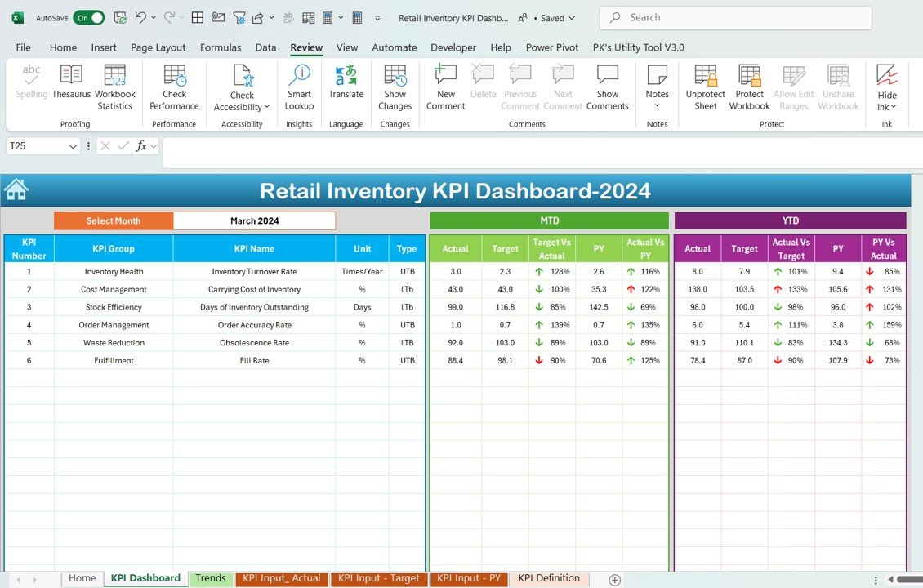The image size is (923, 588).
Task: Switch to the Developer tab
Action: click(x=453, y=47)
